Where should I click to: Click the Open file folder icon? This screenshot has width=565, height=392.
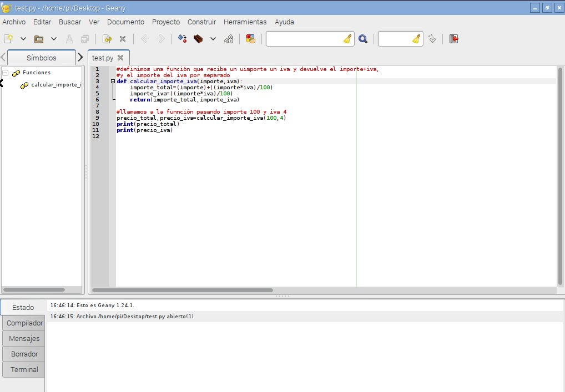(39, 39)
